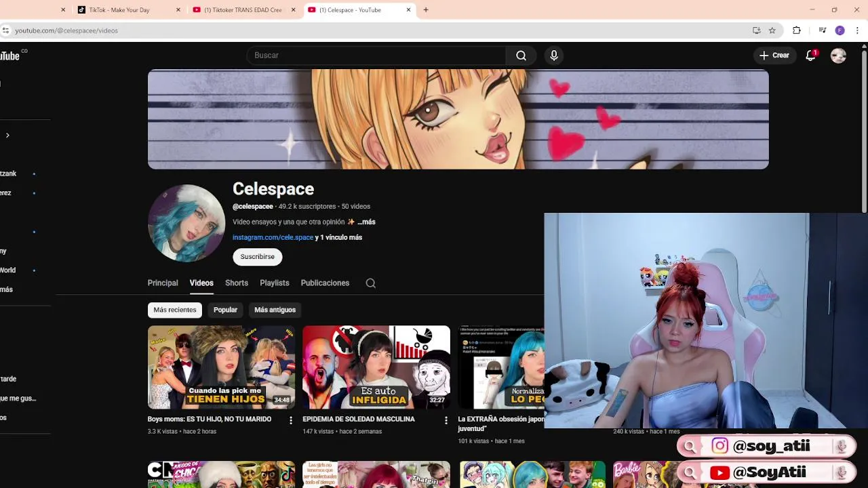Close the Tiktoker TRANS EDAD tab
Image resolution: width=868 pixels, height=488 pixels.
(x=294, y=9)
